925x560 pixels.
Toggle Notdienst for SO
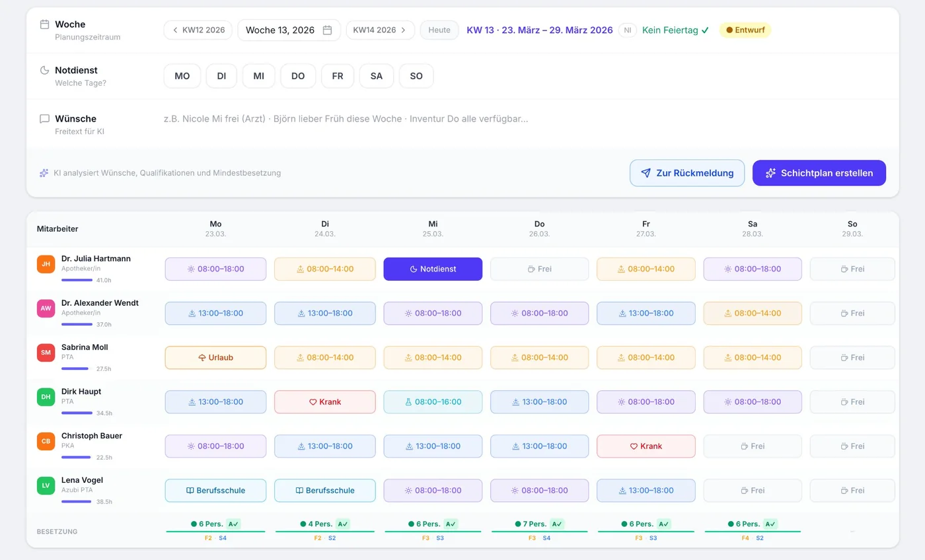click(416, 76)
